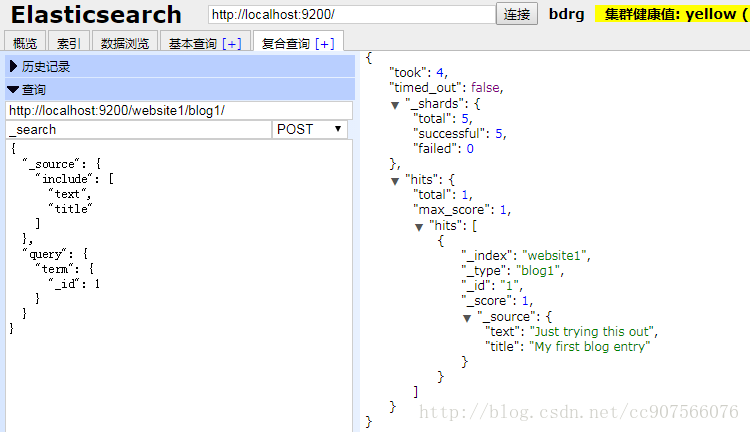Screen dimensions: 750x432
Task: Add a new compound query with [+]
Action: (x=325, y=44)
